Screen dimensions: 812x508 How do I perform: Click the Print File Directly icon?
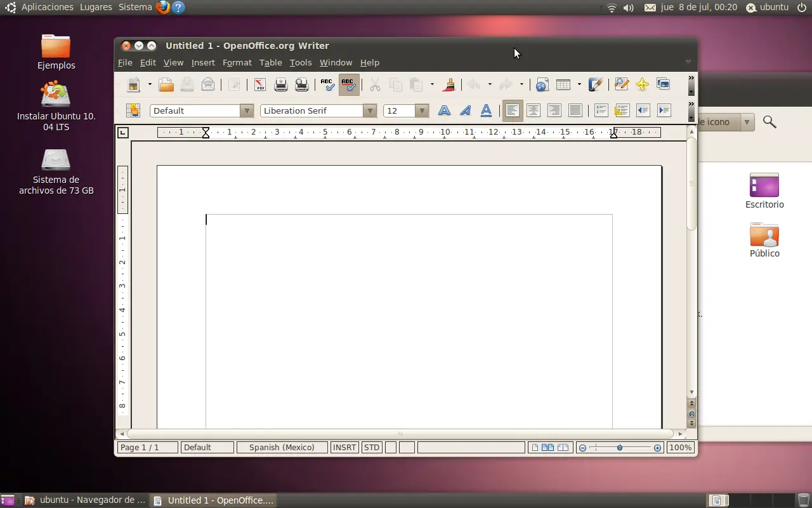coord(281,84)
